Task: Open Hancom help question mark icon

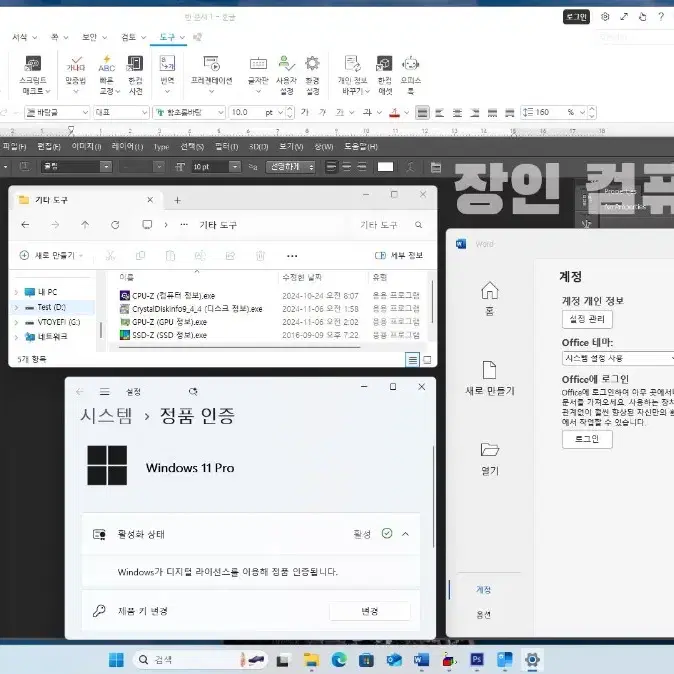Action: click(x=661, y=17)
